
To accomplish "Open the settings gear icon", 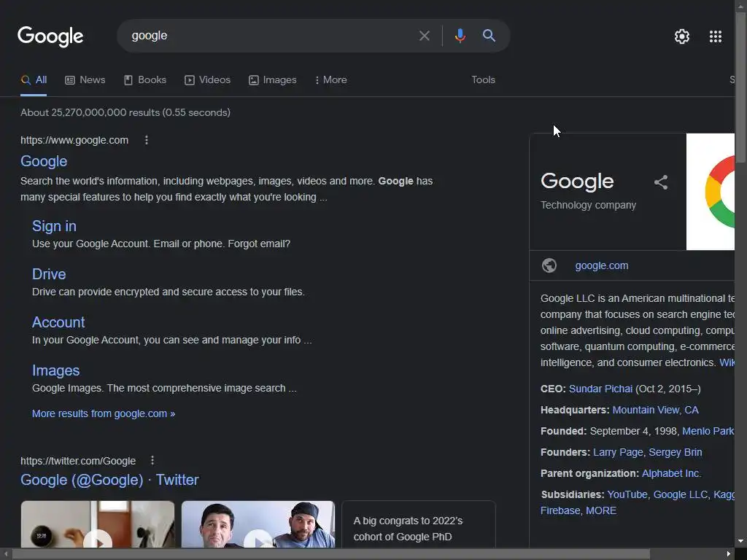I will click(682, 36).
